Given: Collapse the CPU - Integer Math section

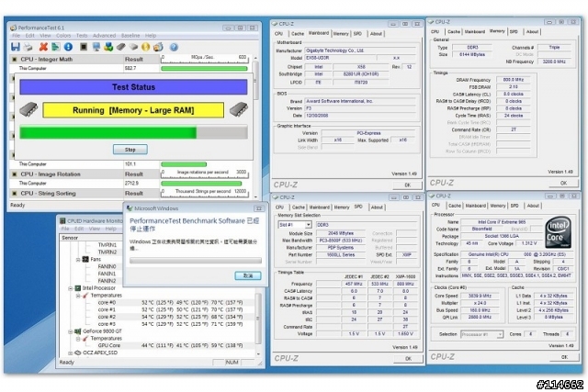Looking at the screenshot, I should tap(15, 59).
